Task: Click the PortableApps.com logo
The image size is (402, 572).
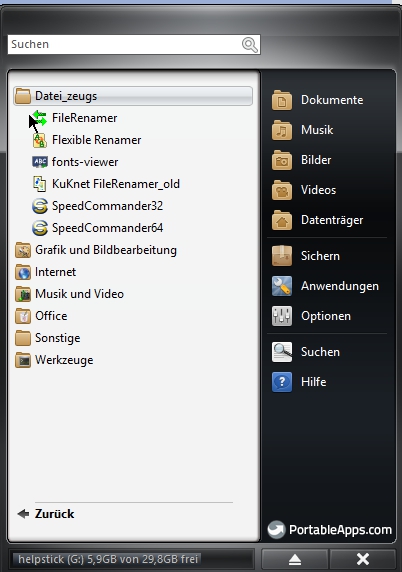Action: click(329, 529)
